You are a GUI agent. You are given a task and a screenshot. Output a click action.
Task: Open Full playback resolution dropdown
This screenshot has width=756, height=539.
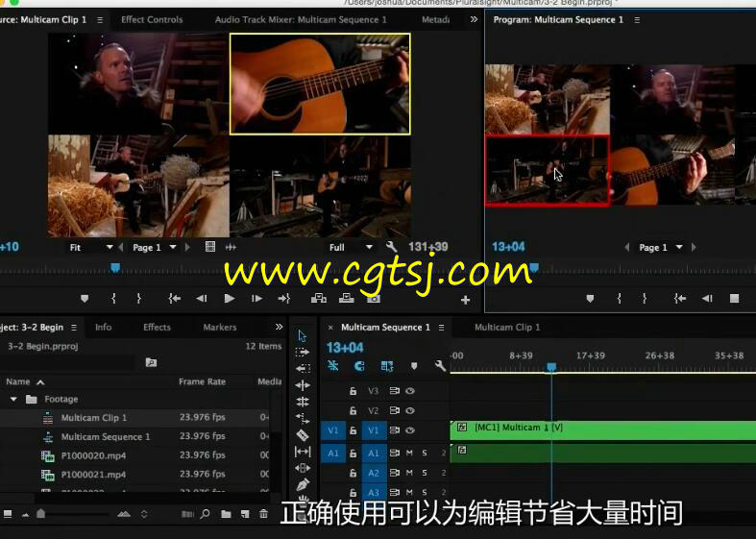tap(350, 247)
